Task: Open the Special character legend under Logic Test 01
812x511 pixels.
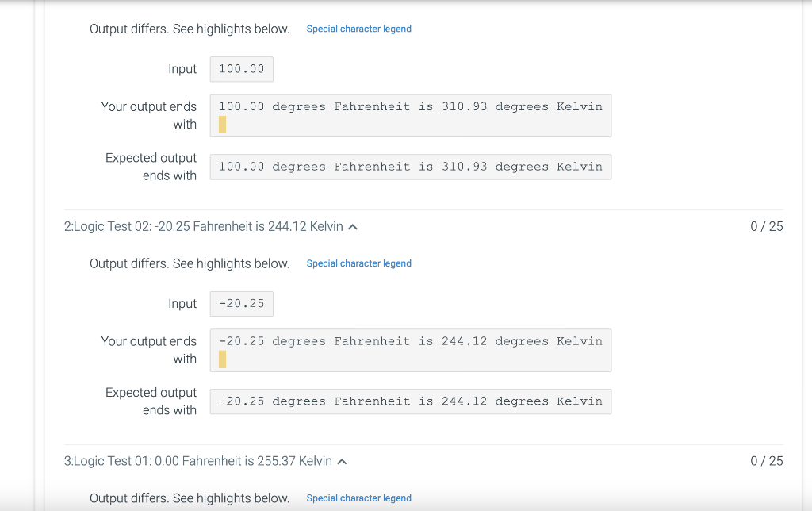Action: (x=358, y=498)
